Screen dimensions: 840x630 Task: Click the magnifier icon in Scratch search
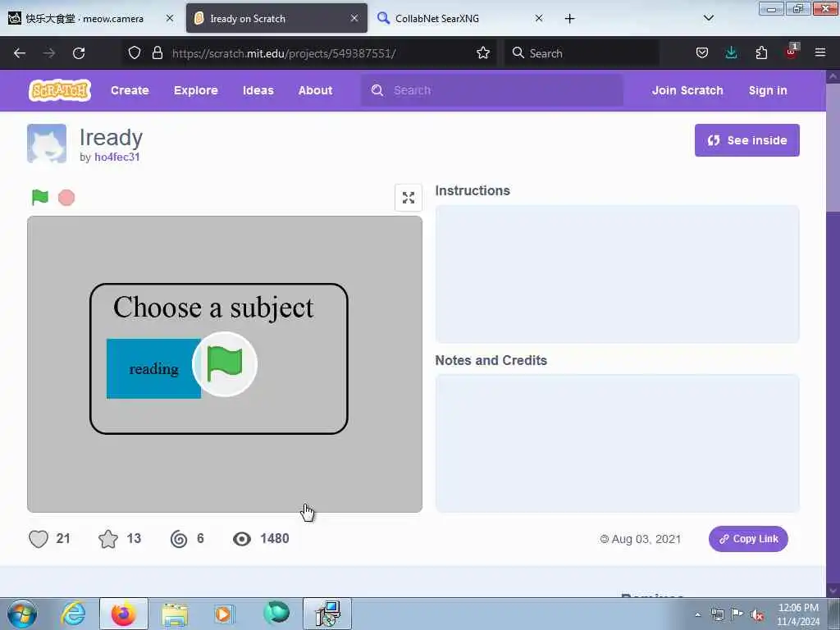coord(377,90)
